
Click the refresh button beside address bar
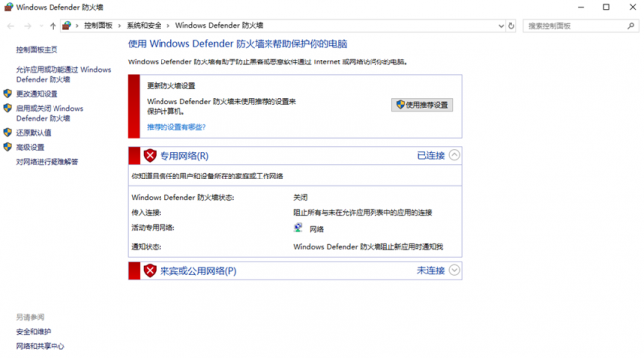(x=511, y=26)
